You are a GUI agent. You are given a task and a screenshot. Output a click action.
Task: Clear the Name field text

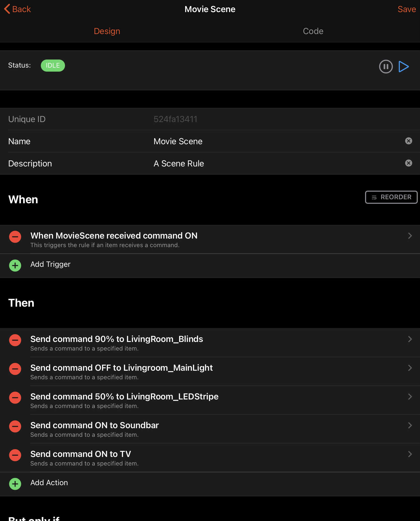pos(408,141)
